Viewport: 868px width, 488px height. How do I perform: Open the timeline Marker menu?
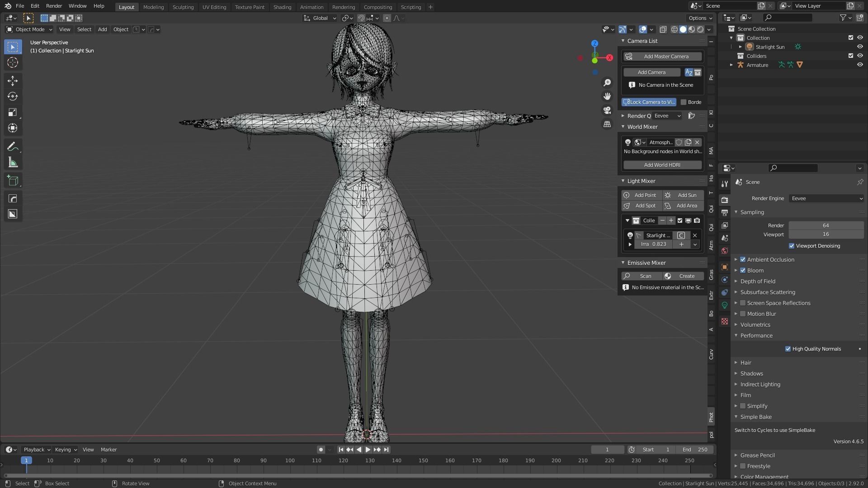(108, 450)
